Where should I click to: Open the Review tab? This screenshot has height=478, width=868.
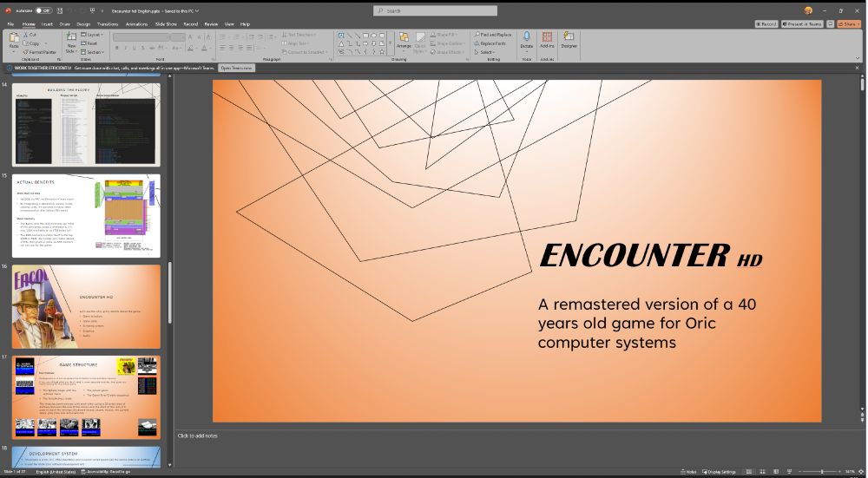click(x=211, y=24)
